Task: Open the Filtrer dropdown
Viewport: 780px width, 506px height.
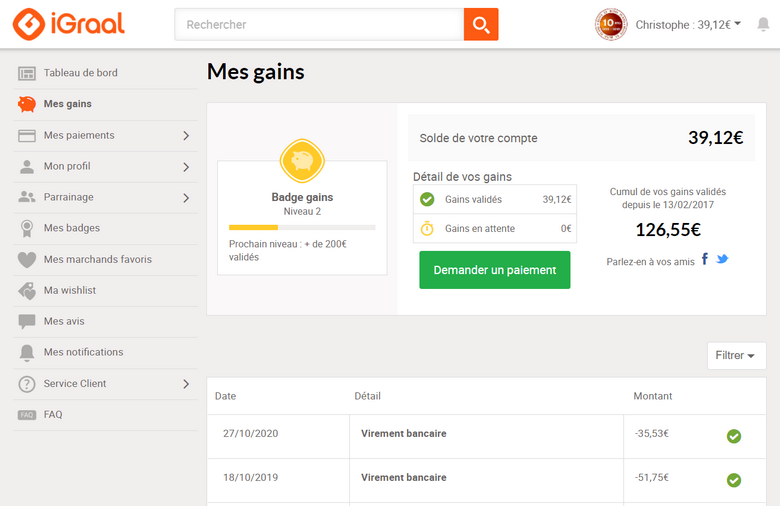Action: (736, 355)
